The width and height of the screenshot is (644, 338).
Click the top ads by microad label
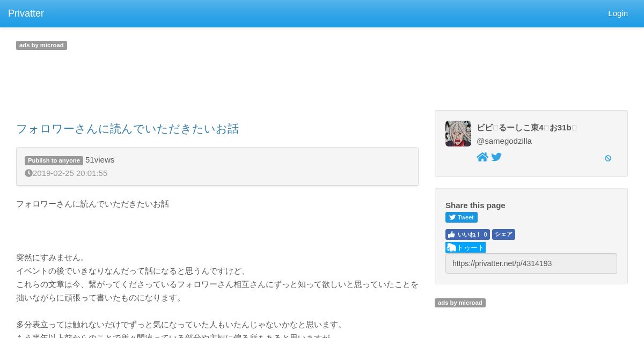coord(41,46)
